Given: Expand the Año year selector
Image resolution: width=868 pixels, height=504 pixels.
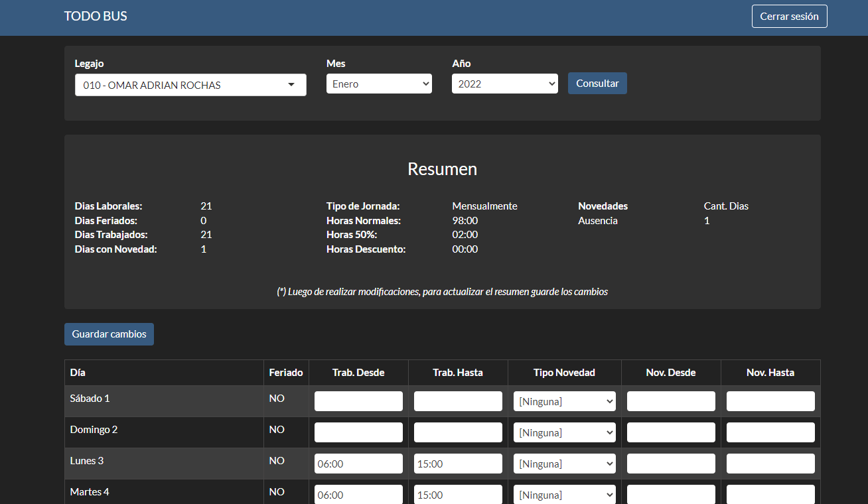Looking at the screenshot, I should tap(504, 84).
